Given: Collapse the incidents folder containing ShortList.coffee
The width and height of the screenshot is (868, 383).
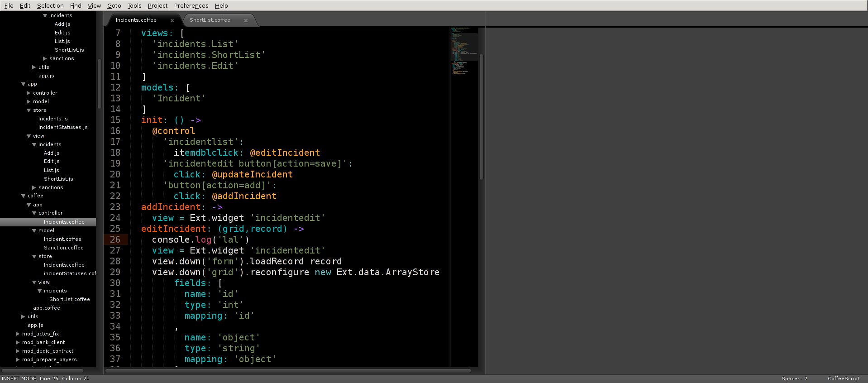Looking at the screenshot, I should point(40,291).
